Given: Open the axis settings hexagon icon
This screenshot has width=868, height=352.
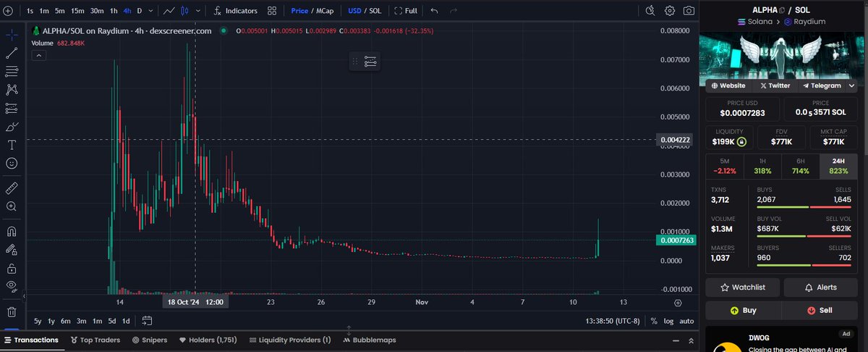Looking at the screenshot, I should [x=678, y=302].
